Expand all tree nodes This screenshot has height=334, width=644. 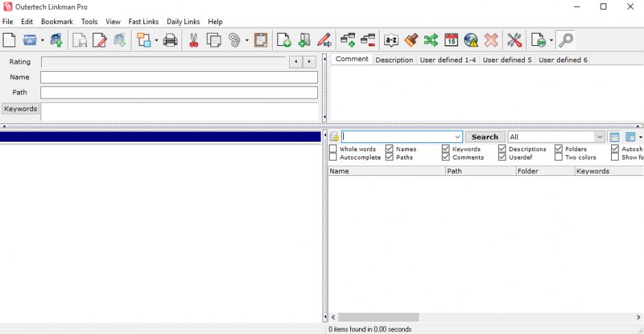[x=348, y=40]
